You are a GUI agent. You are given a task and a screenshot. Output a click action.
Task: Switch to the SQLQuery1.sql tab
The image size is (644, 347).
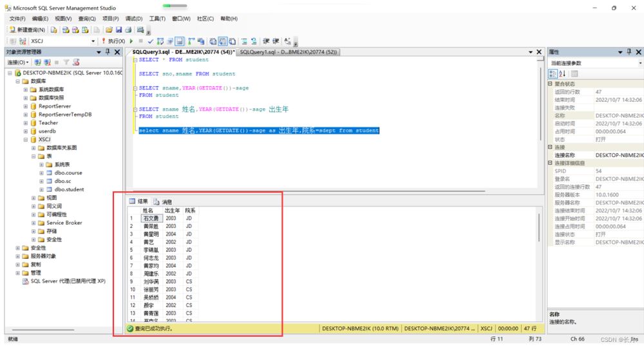(288, 52)
